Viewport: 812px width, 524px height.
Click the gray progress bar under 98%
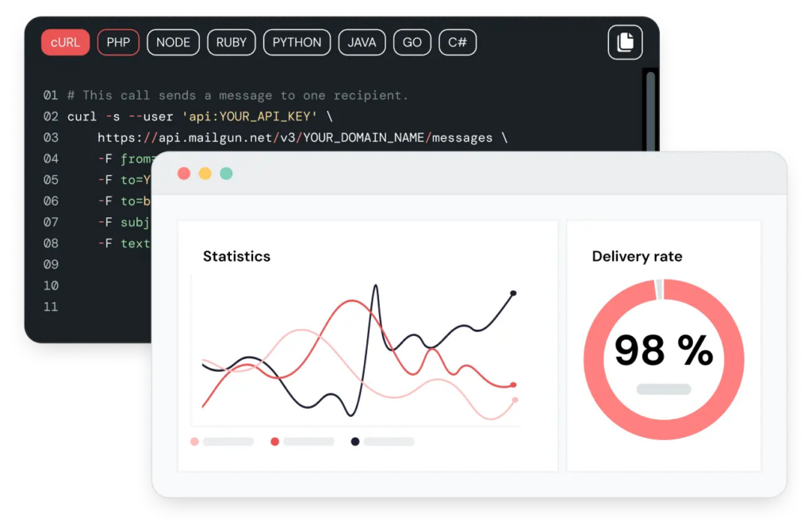click(x=664, y=388)
